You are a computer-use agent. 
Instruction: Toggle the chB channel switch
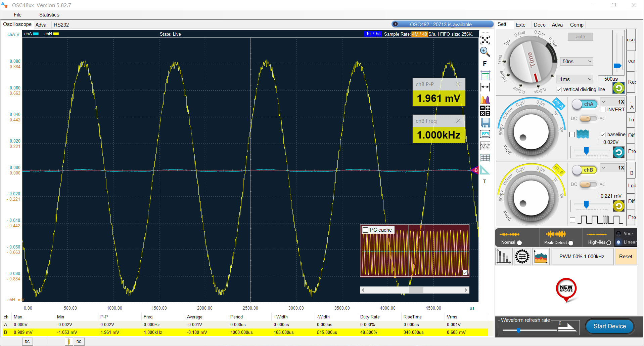(585, 170)
